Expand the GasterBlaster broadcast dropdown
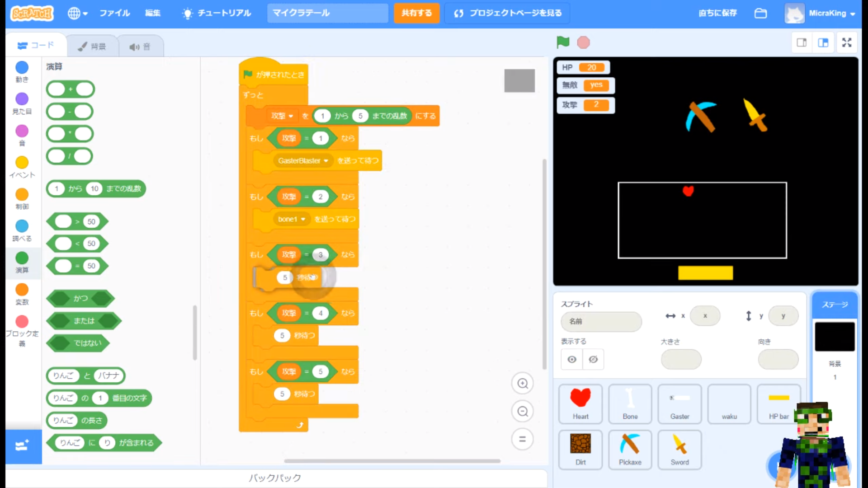The image size is (868, 488). [x=326, y=161]
